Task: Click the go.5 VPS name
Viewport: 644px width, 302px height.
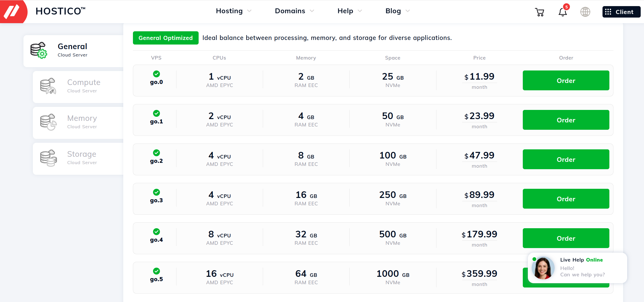Action: tap(156, 279)
